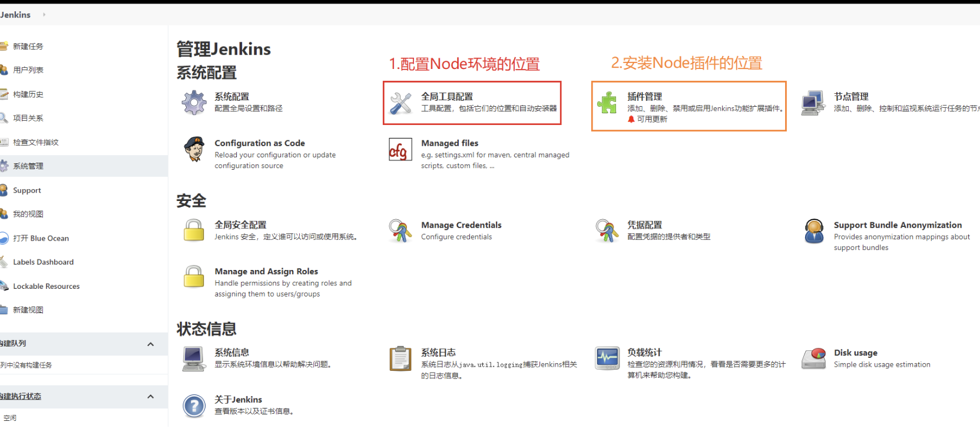Click the Configuration as Code butler icon
The width and height of the screenshot is (980, 448).
tap(194, 149)
